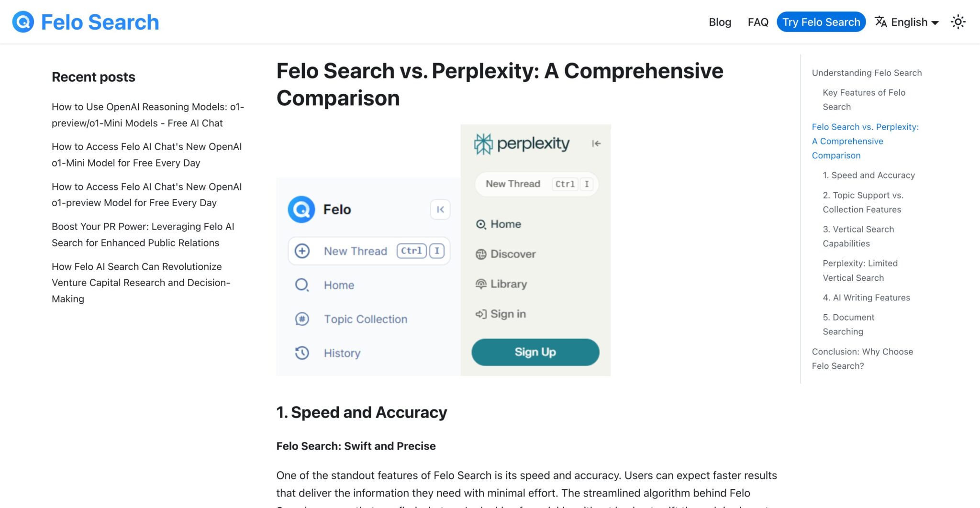980x508 pixels.
Task: Select the Topic Collection hashtag icon
Action: point(302,319)
